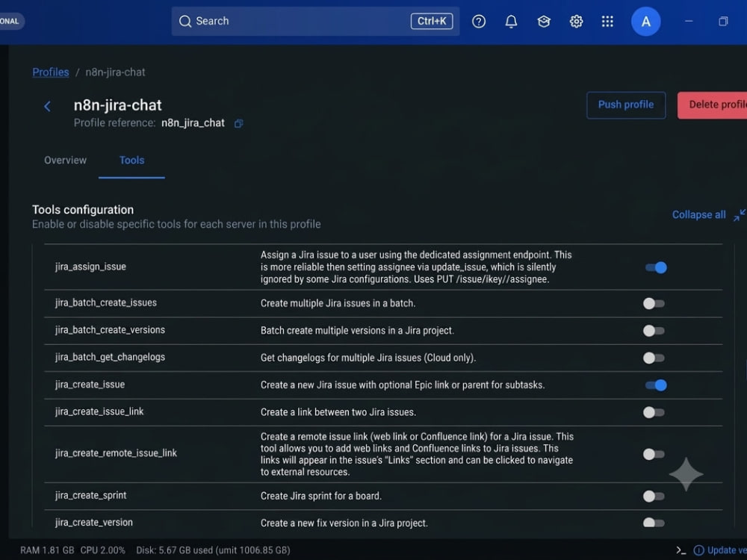The image size is (747, 560).
Task: Enable the jira_create_remote_issue_link toggle
Action: click(654, 454)
